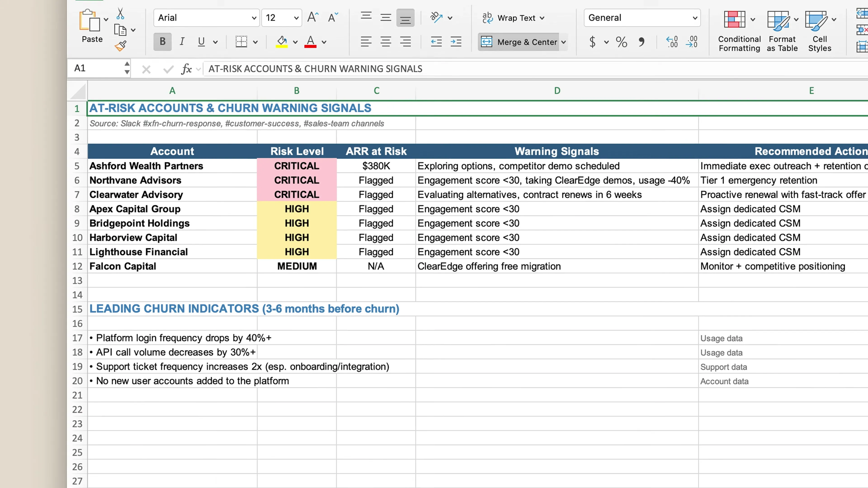Align text to the right

point(405,42)
